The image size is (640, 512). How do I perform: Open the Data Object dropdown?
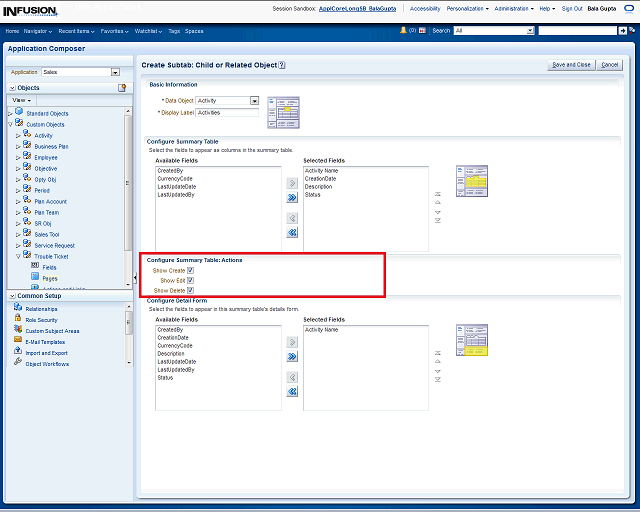(254, 101)
